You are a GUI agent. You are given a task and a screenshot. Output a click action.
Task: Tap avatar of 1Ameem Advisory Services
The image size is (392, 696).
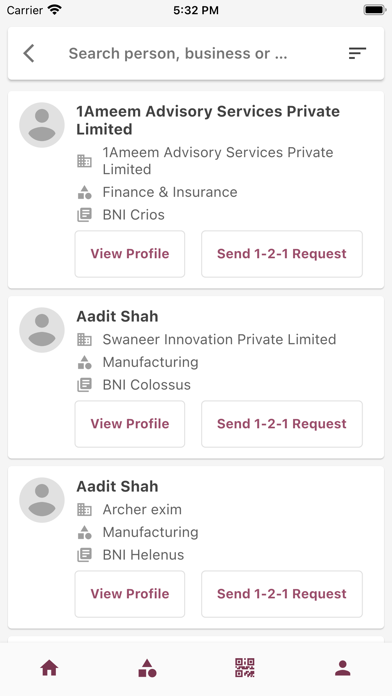tap(42, 125)
